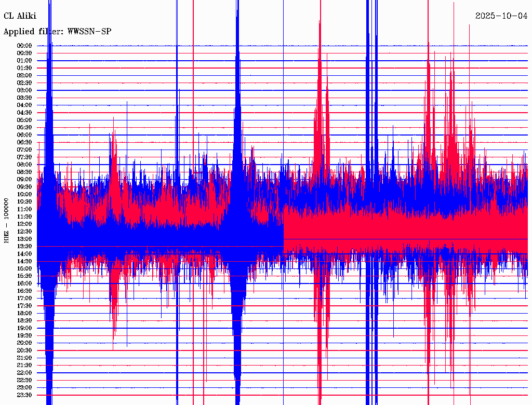Click the 04:30 time label
Image resolution: width=532 pixels, height=405 pixels.
point(24,113)
